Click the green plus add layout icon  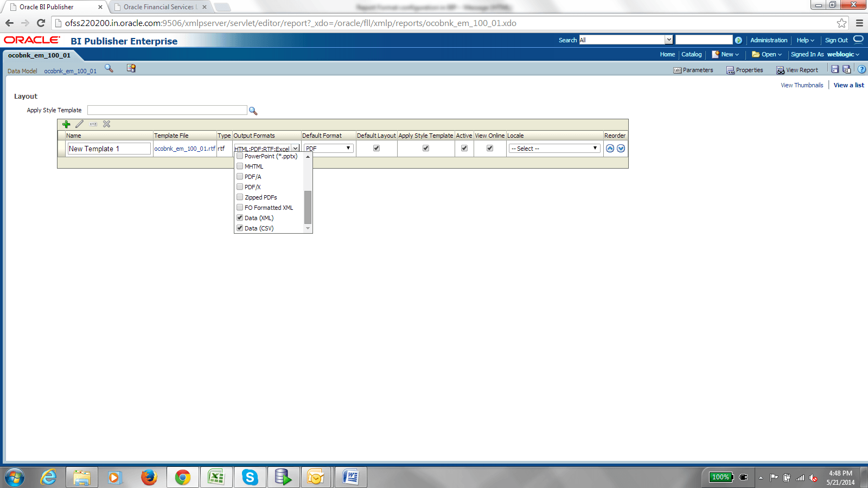[x=66, y=124]
